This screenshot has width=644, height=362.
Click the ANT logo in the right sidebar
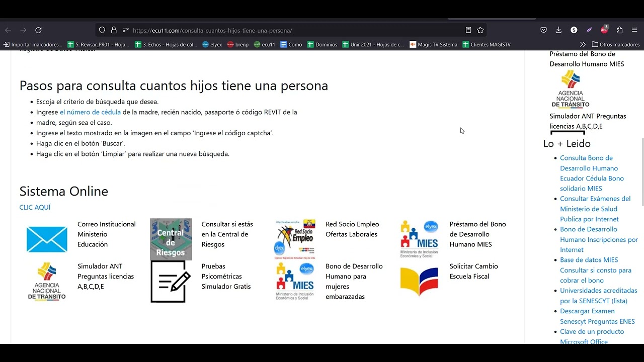[x=571, y=89]
